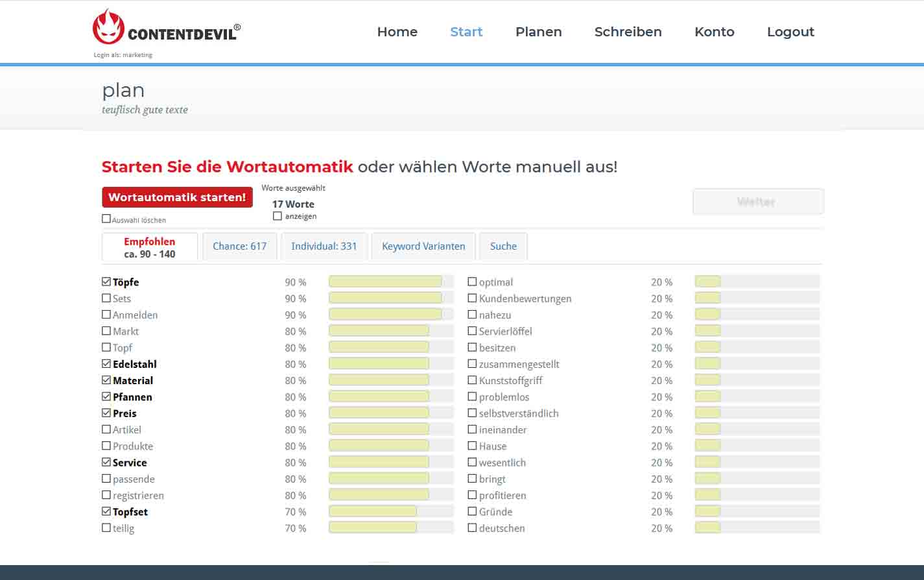
Task: Click the ContentDevil flame logo
Action: pos(108,27)
